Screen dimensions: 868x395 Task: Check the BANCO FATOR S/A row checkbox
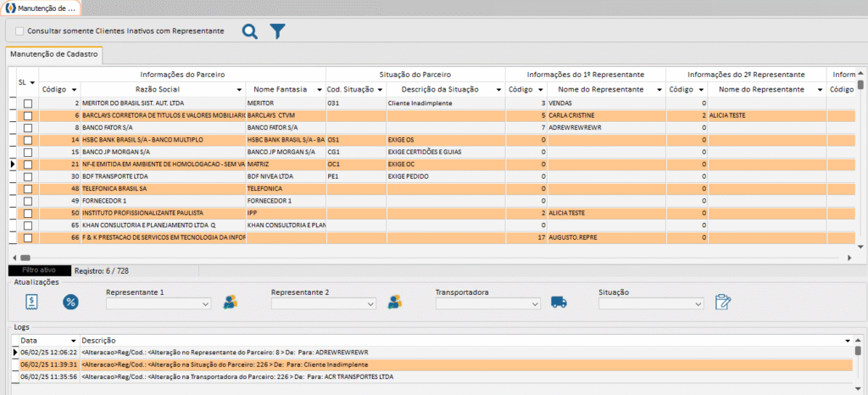click(28, 128)
